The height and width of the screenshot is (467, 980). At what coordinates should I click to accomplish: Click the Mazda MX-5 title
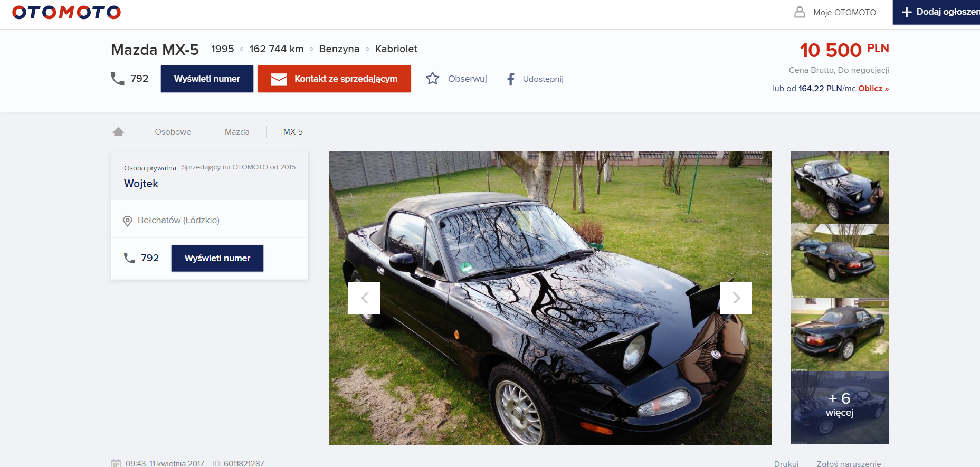point(155,50)
